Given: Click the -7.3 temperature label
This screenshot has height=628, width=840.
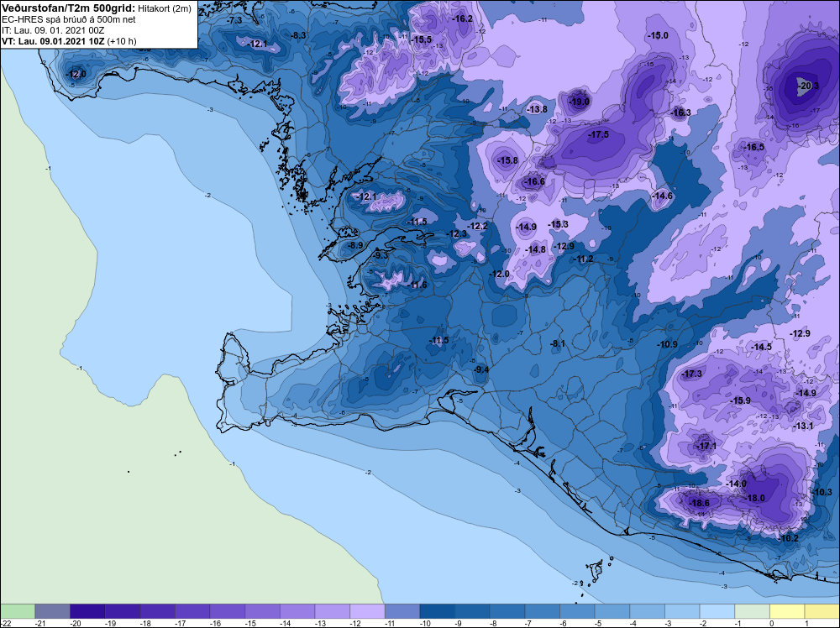Looking at the screenshot, I should pos(234,20).
